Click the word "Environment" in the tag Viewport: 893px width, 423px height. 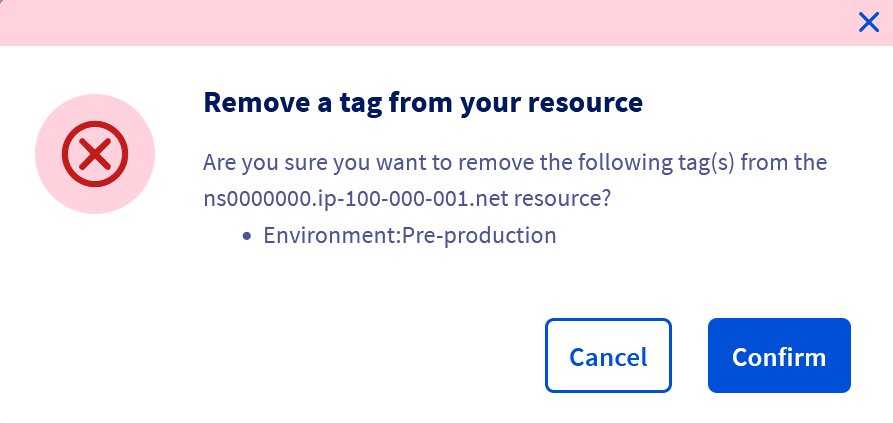319,236
